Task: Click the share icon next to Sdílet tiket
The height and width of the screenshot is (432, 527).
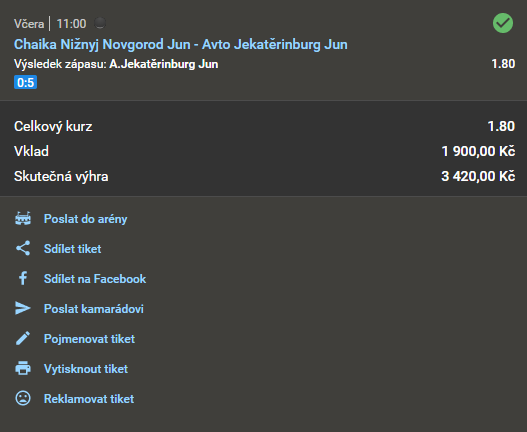Action: pyautogui.click(x=23, y=248)
